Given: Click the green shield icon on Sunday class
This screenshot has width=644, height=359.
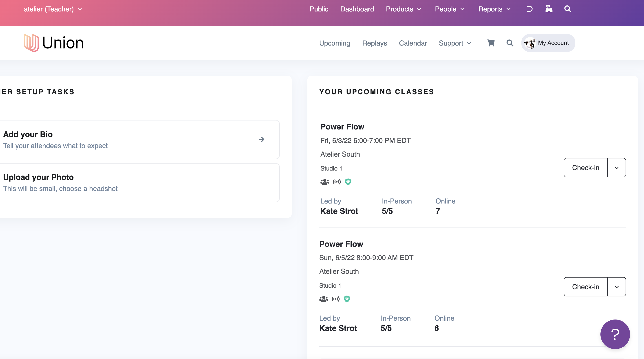Looking at the screenshot, I should (347, 299).
